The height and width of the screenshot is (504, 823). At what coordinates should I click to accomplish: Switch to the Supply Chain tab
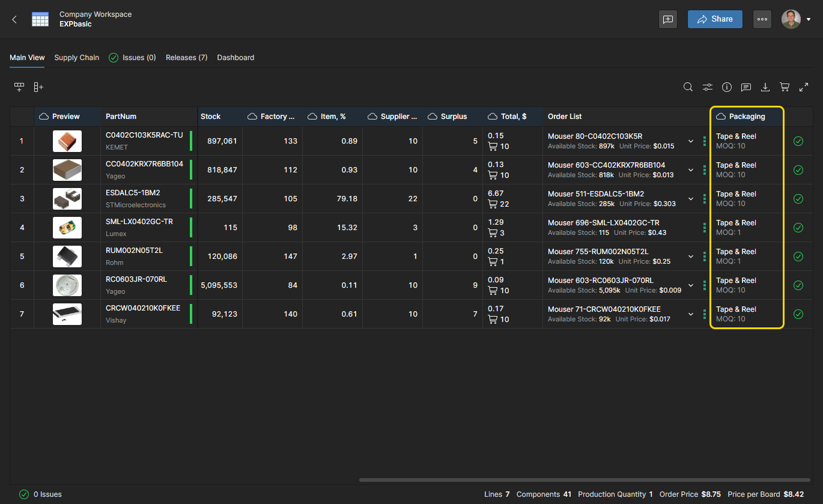tap(76, 58)
